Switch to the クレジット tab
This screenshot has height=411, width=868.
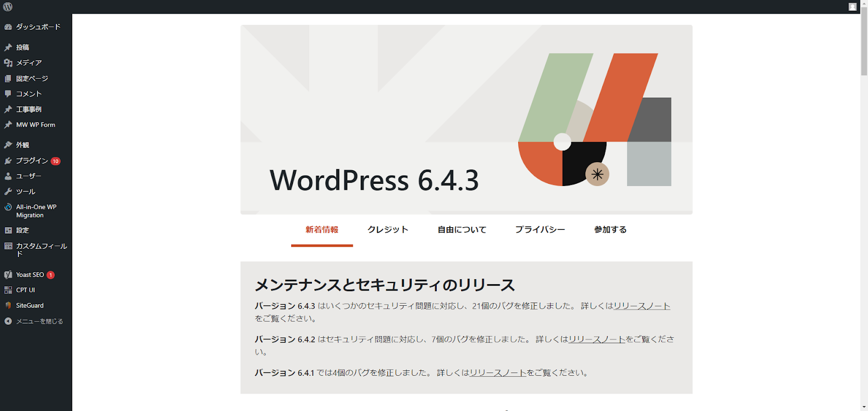coord(388,230)
